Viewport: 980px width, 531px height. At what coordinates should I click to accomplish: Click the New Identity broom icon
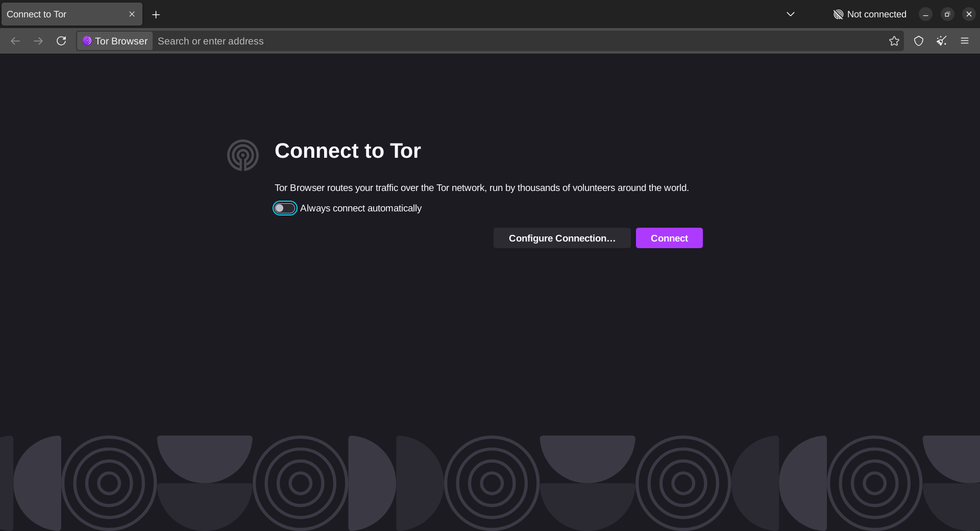(x=942, y=41)
